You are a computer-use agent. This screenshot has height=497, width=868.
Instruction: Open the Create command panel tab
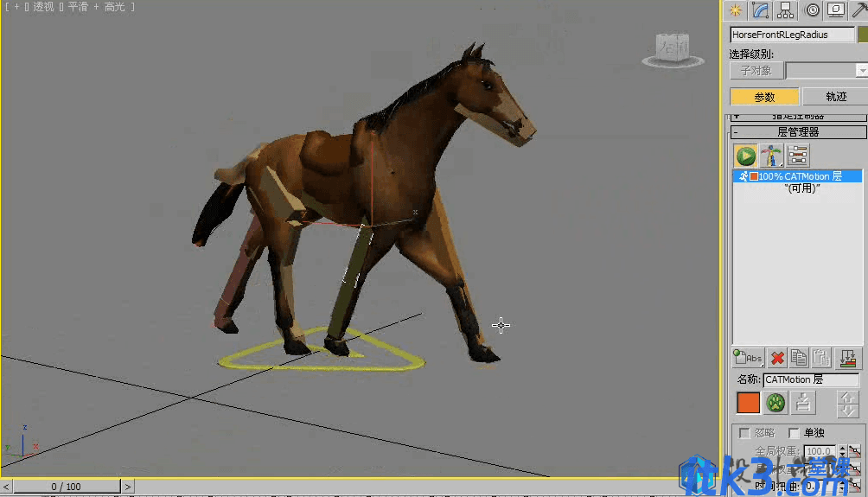(736, 10)
